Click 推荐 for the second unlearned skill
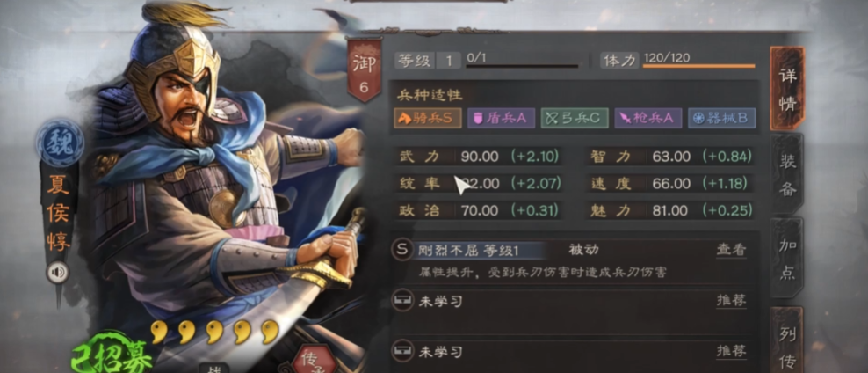 point(731,351)
